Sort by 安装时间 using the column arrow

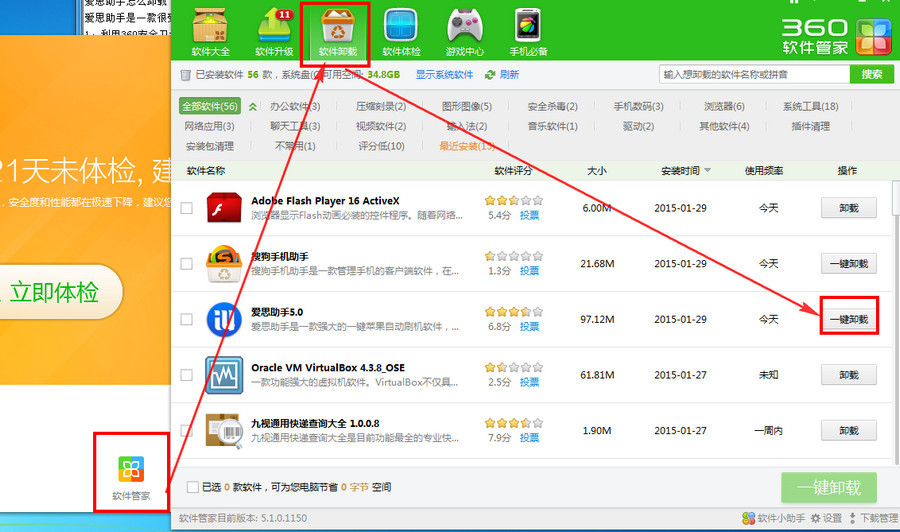[x=708, y=171]
